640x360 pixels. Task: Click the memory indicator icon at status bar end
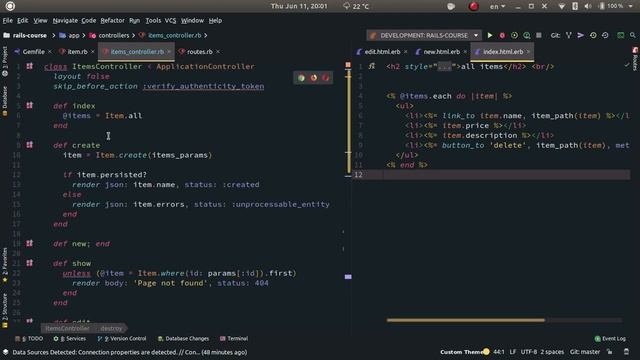[627, 352]
